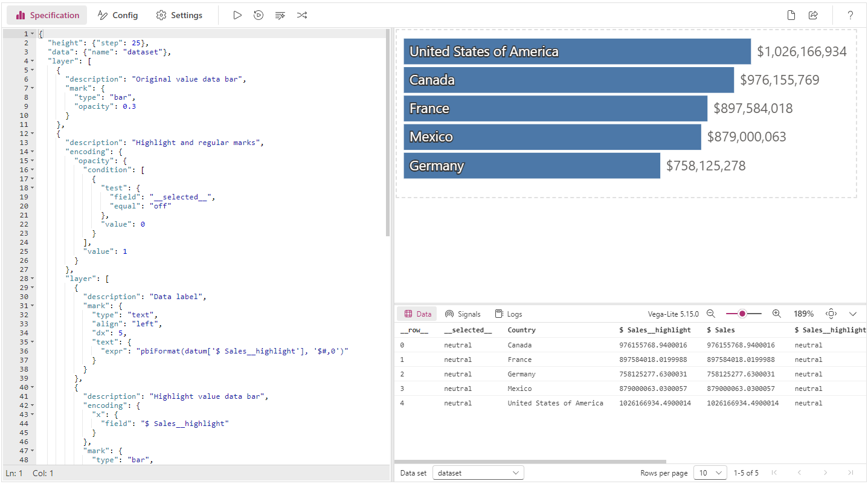This screenshot has width=868, height=484.
Task: Click the format JSON icon
Action: click(280, 15)
